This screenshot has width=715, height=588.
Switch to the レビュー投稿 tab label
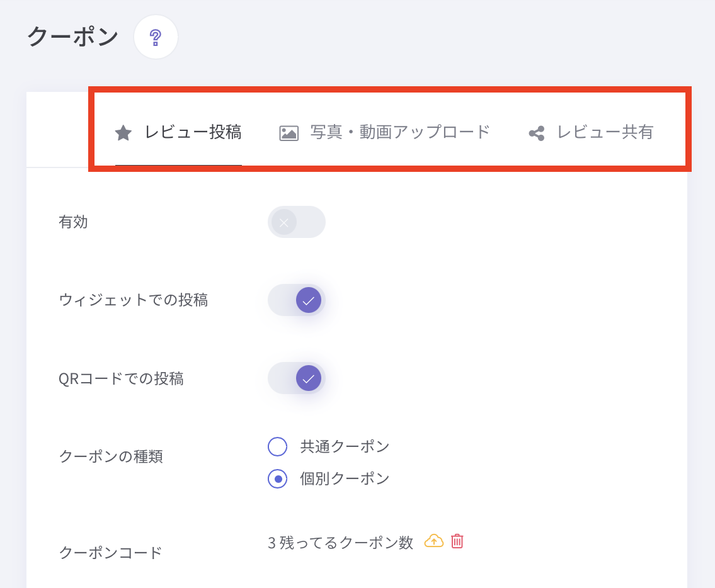[x=193, y=132]
